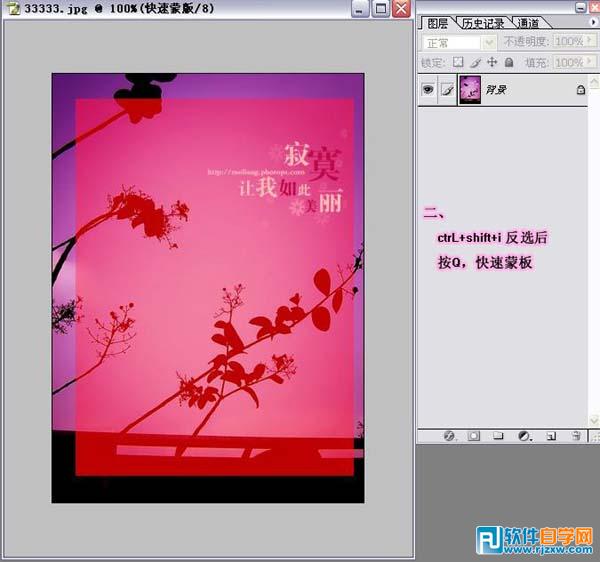Select the 背景 layer name

(x=496, y=90)
